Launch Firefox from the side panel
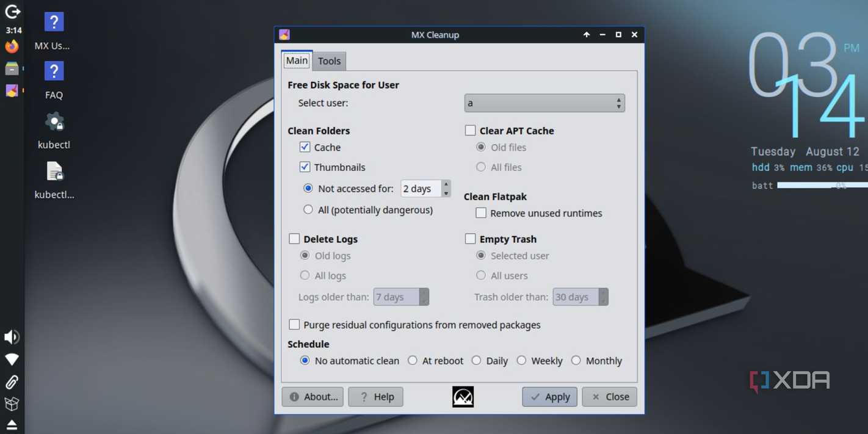Viewport: 868px width, 434px height. pos(12,46)
